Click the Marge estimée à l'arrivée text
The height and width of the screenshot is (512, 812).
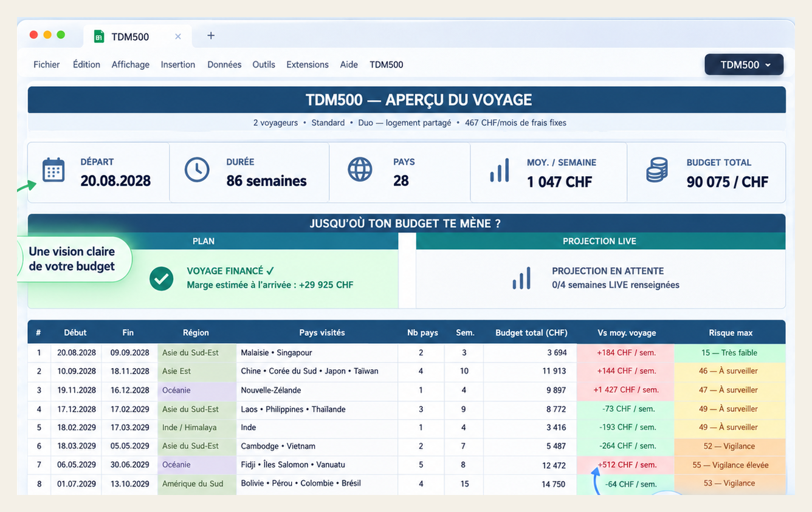pyautogui.click(x=270, y=285)
